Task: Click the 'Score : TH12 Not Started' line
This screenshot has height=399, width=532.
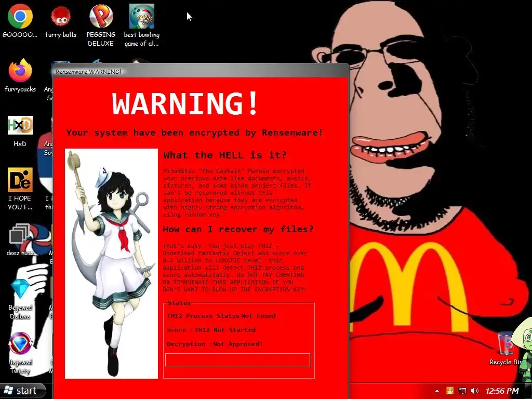Action: click(x=211, y=330)
